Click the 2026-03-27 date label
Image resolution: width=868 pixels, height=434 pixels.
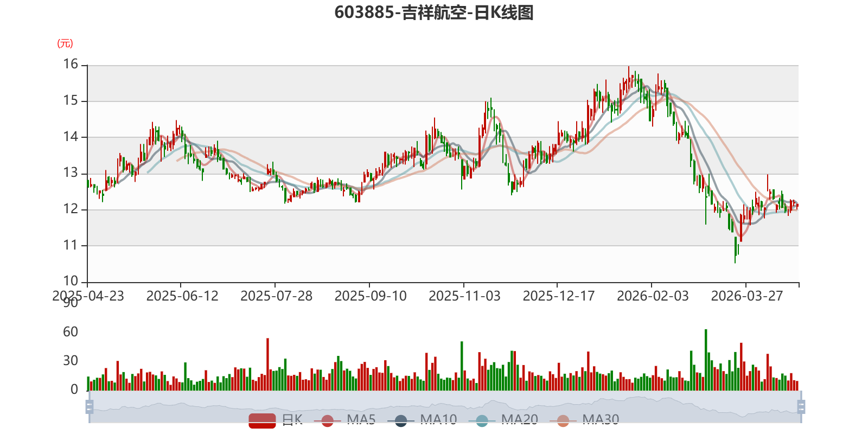click(747, 296)
